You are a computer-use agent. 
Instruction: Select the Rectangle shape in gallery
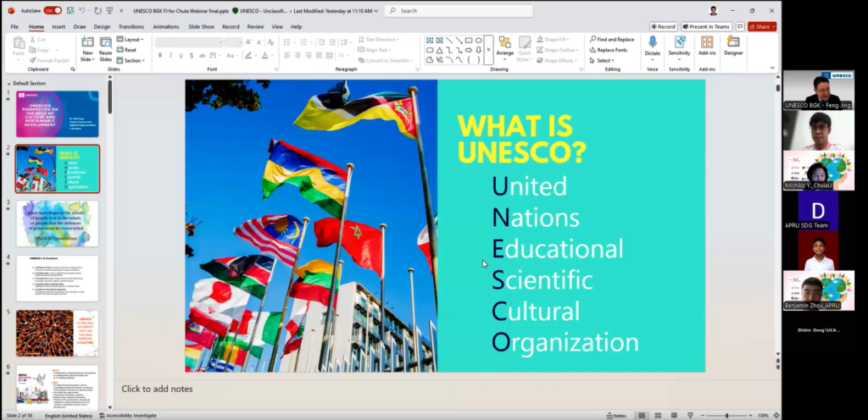(x=469, y=41)
